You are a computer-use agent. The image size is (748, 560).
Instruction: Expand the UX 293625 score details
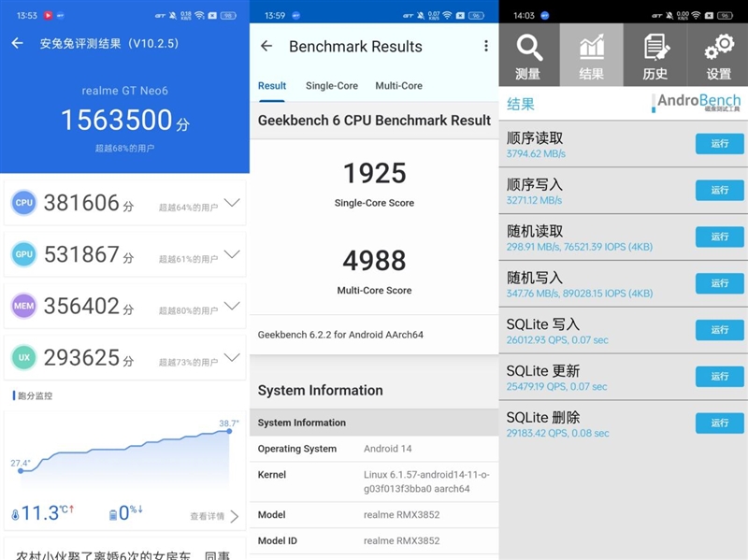(x=232, y=357)
